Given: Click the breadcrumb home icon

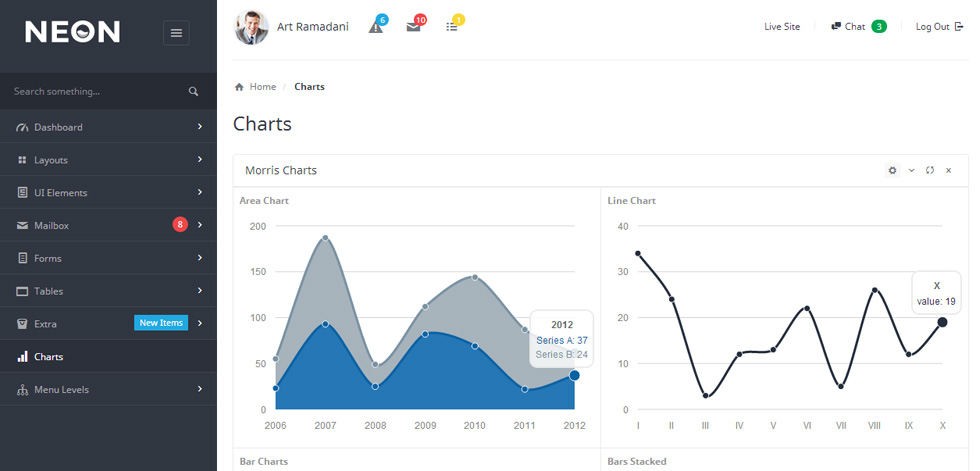Looking at the screenshot, I should point(239,87).
